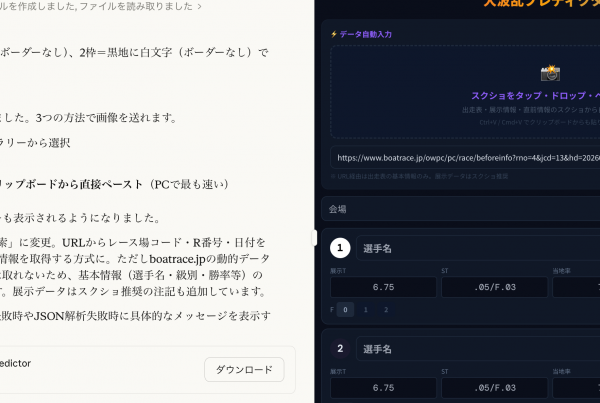
Task: Click the スクショをタップ・ドロップ upload text
Action: (535, 96)
